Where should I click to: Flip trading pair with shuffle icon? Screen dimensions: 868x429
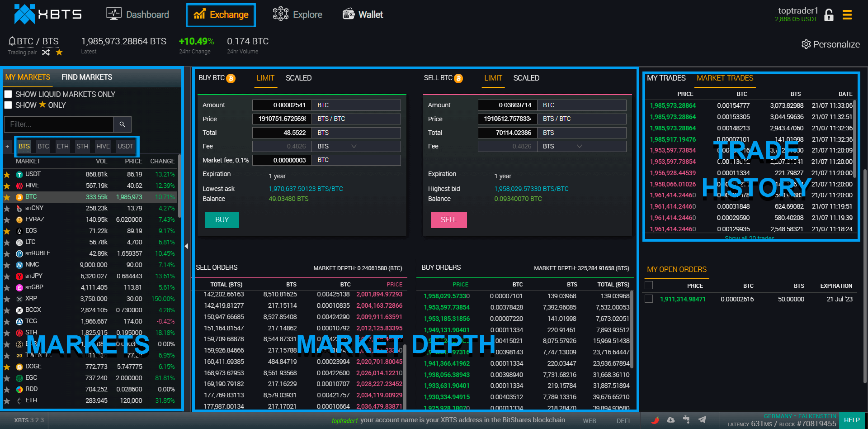[46, 52]
